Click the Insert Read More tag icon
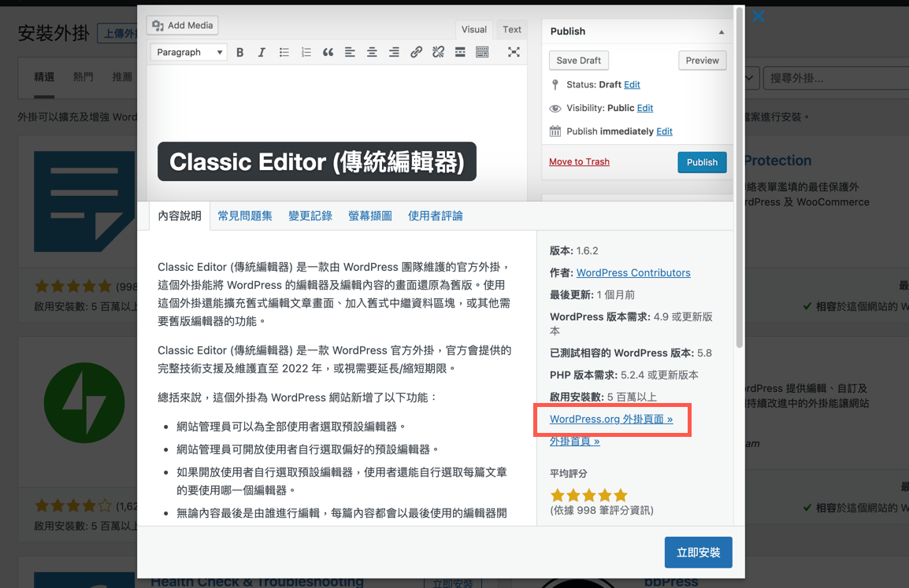Image resolution: width=909 pixels, height=588 pixels. (460, 52)
